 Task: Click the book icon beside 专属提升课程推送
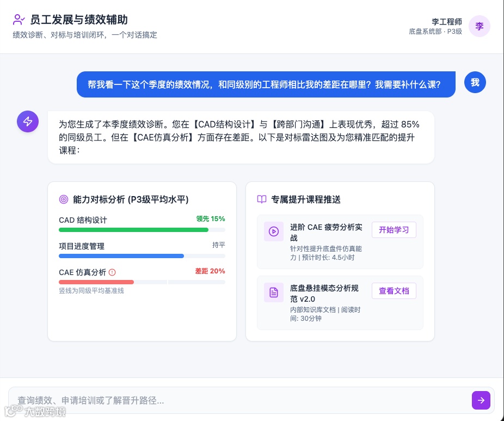coord(262,199)
